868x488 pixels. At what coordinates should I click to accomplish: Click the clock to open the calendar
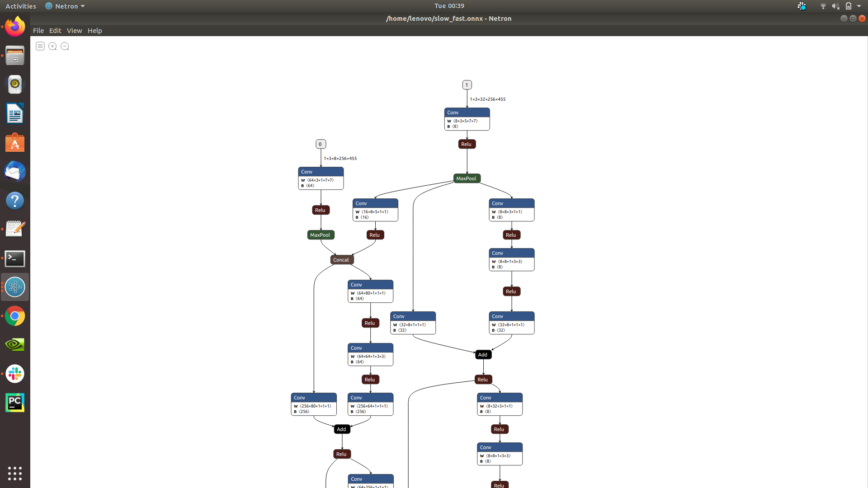coord(448,6)
